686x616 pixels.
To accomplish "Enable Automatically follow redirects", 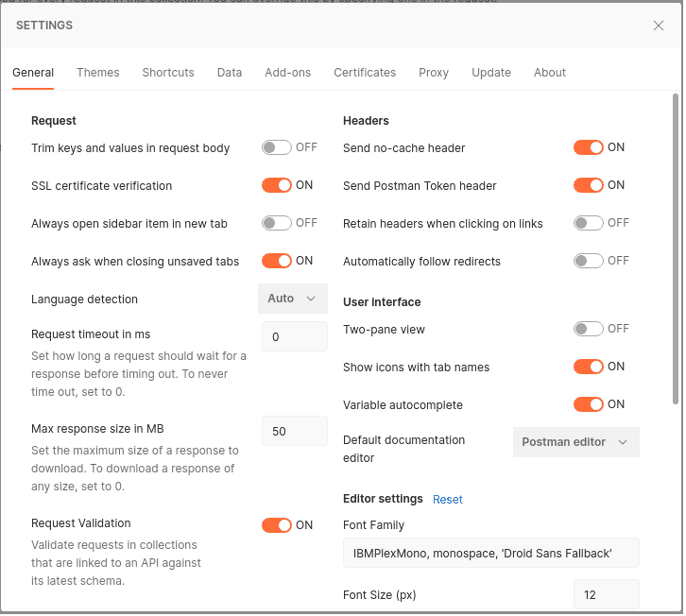I will point(589,261).
